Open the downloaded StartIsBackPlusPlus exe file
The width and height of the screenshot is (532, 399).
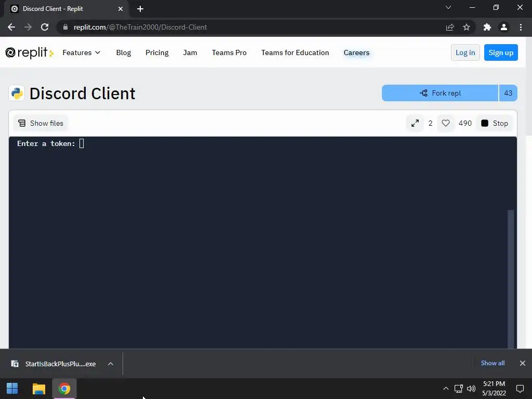54,364
